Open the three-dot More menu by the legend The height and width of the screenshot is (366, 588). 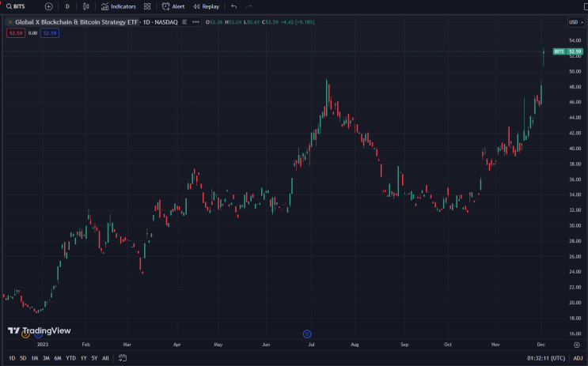click(195, 21)
